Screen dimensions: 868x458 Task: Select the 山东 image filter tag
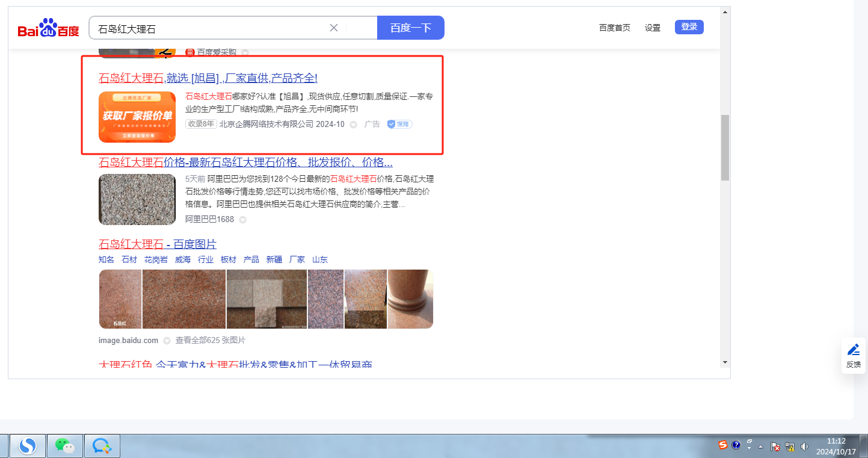click(x=320, y=259)
